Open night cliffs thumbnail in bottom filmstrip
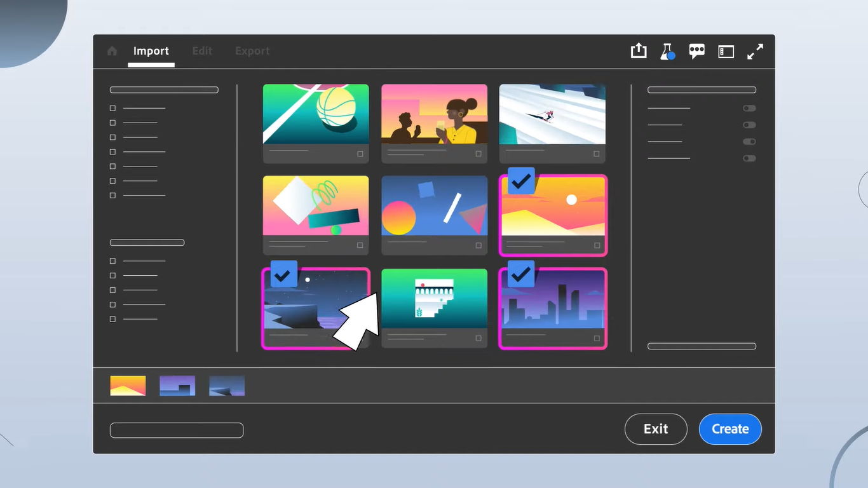Image resolution: width=868 pixels, height=488 pixels. tap(227, 386)
